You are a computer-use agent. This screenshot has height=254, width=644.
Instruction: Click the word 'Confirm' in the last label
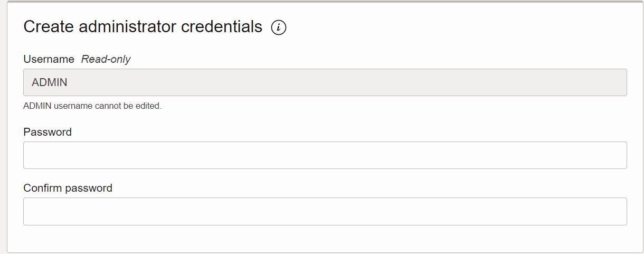[42, 188]
